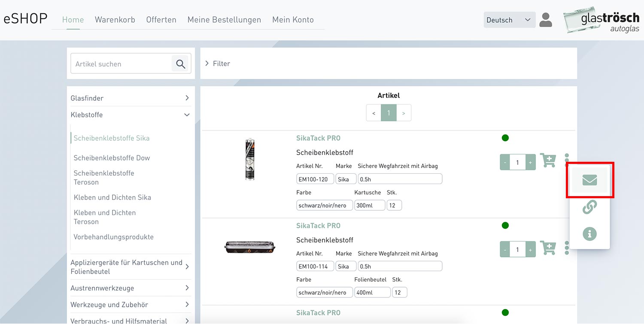Select Scheibenklebstoffe Teroson subcategory
The height and width of the screenshot is (324, 644).
click(x=104, y=178)
